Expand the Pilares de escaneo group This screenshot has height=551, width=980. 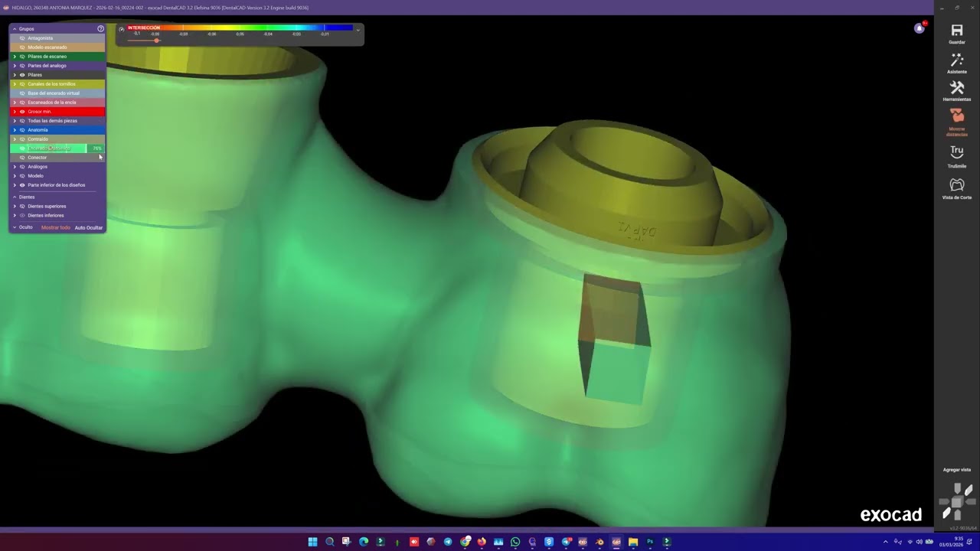(15, 57)
